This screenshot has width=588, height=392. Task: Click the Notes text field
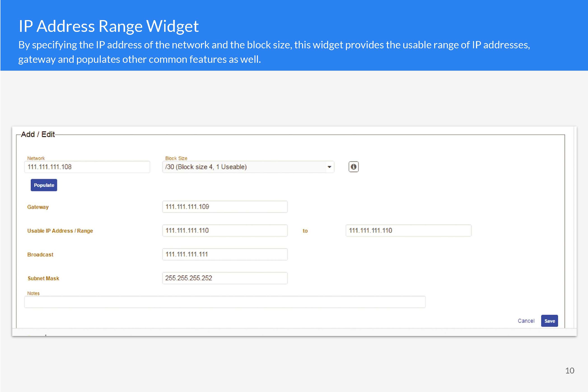pos(225,302)
